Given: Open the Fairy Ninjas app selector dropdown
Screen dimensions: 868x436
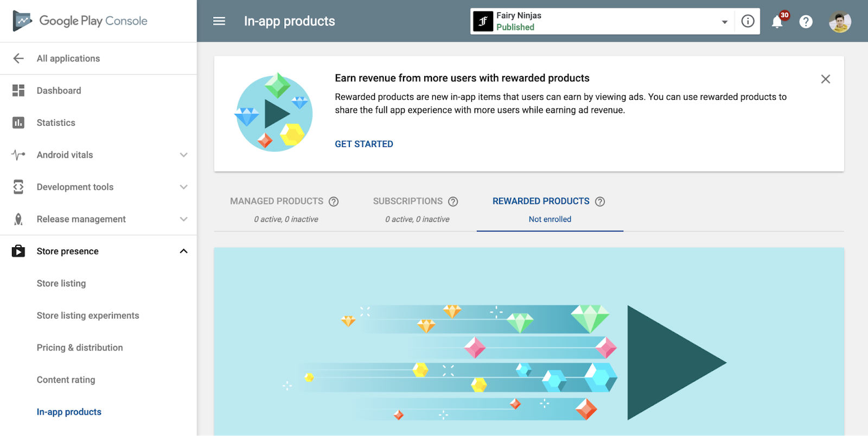Looking at the screenshot, I should pos(724,22).
